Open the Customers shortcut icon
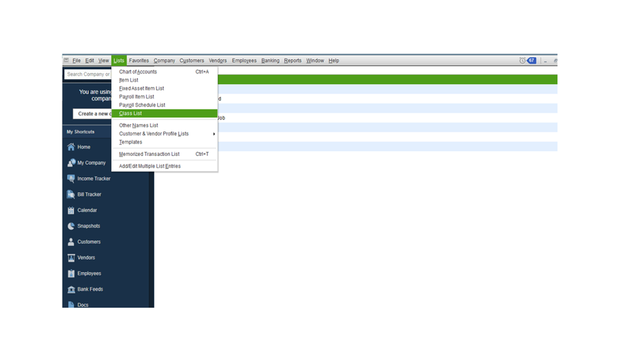This screenshot has height=362, width=644. click(71, 242)
